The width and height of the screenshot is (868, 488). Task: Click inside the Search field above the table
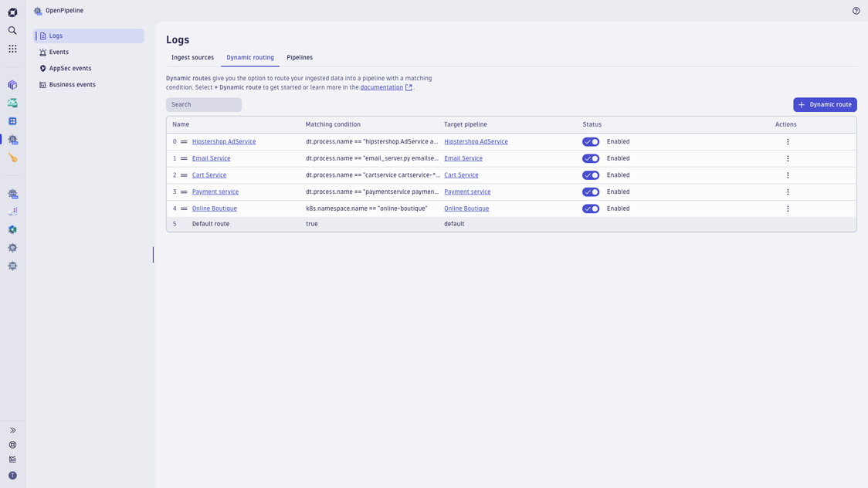pyautogui.click(x=203, y=103)
